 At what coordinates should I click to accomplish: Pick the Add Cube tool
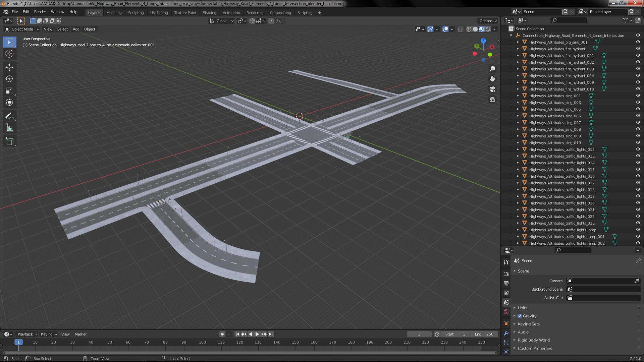pos(9,141)
